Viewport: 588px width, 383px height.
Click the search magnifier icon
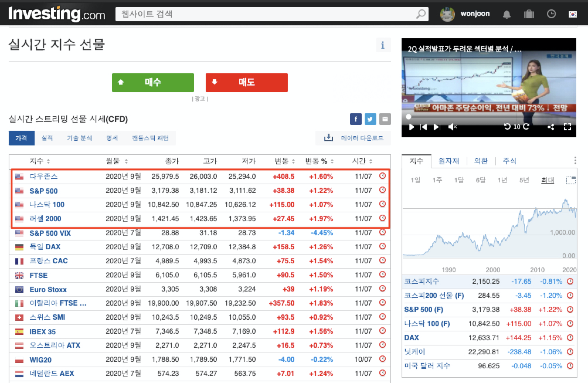pyautogui.click(x=421, y=14)
